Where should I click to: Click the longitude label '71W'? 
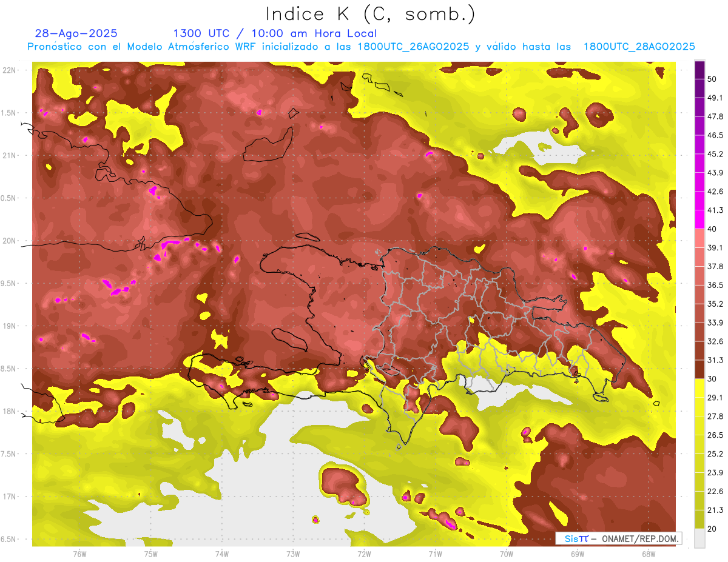pyautogui.click(x=435, y=554)
